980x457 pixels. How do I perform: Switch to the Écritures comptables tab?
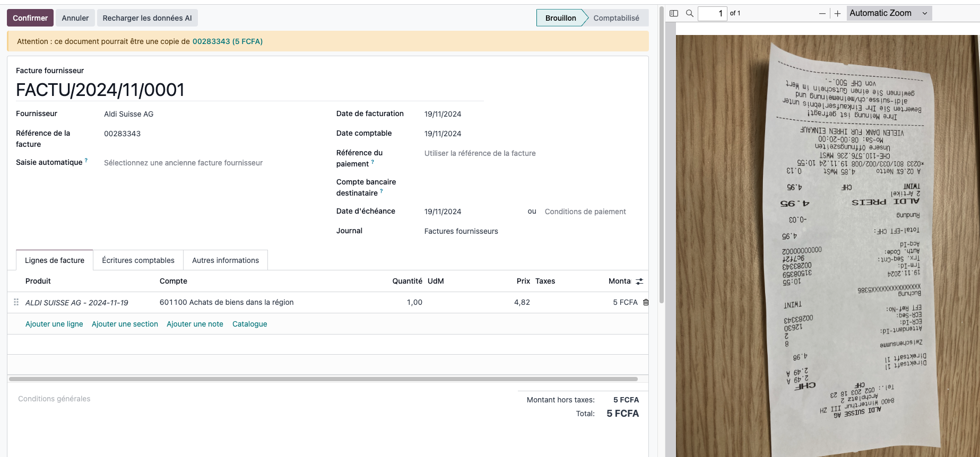pyautogui.click(x=138, y=260)
